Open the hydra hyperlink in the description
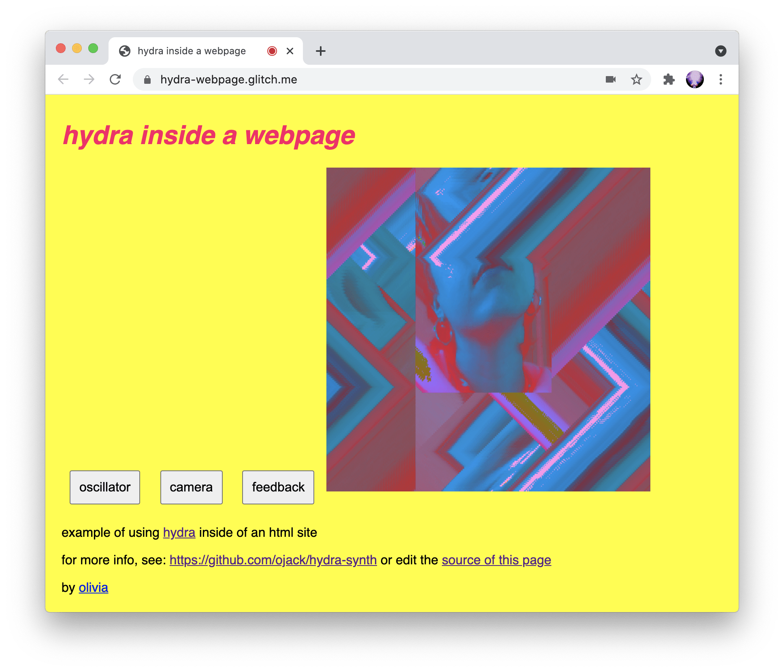This screenshot has width=784, height=672. click(x=179, y=532)
